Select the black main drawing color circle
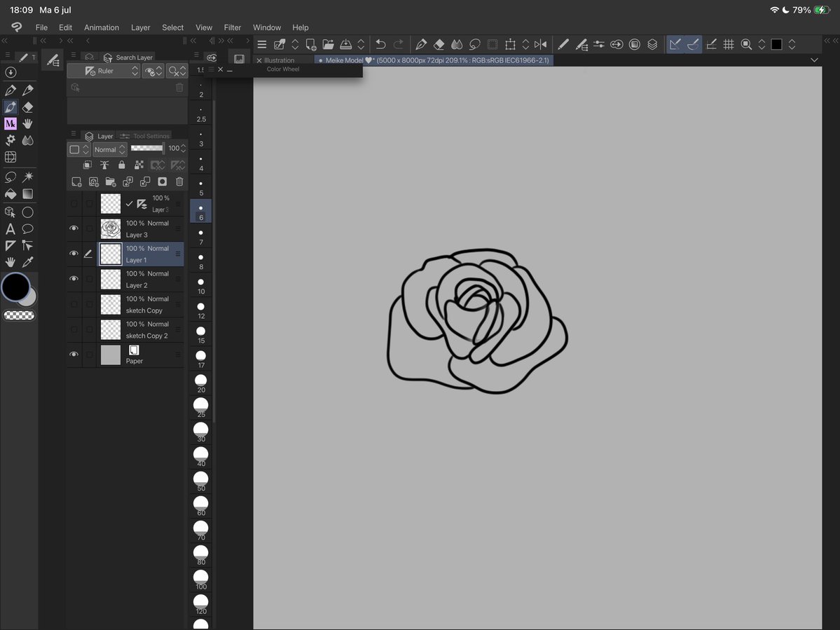The width and height of the screenshot is (840, 630). 15,287
